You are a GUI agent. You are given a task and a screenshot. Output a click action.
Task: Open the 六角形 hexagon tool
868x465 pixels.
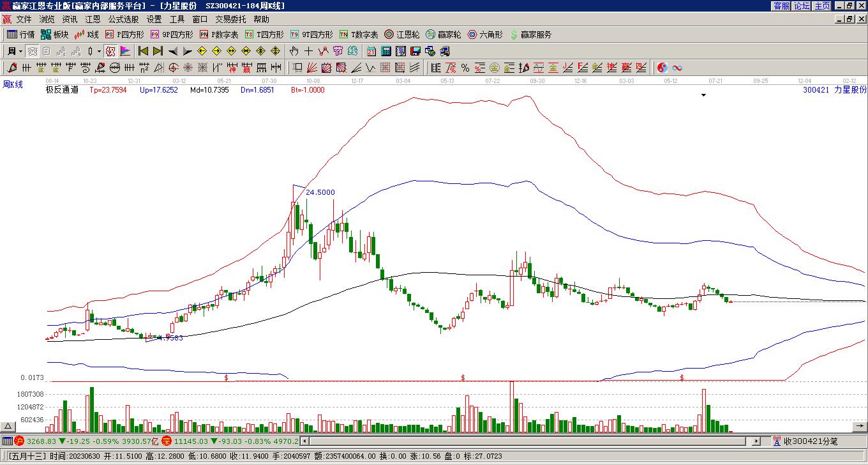(485, 34)
